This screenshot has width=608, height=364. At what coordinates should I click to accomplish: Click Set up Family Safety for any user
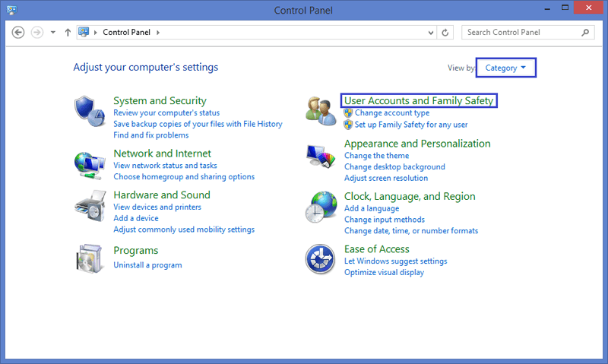tap(411, 125)
